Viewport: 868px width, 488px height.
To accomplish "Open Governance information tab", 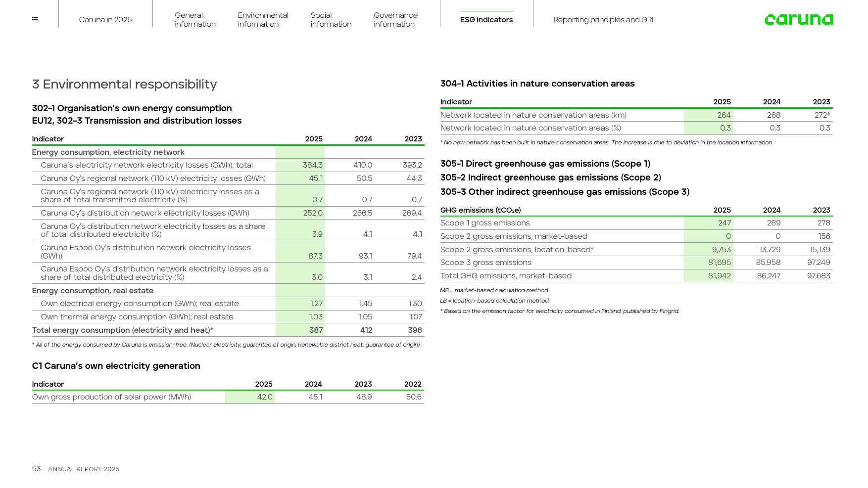I will [395, 20].
